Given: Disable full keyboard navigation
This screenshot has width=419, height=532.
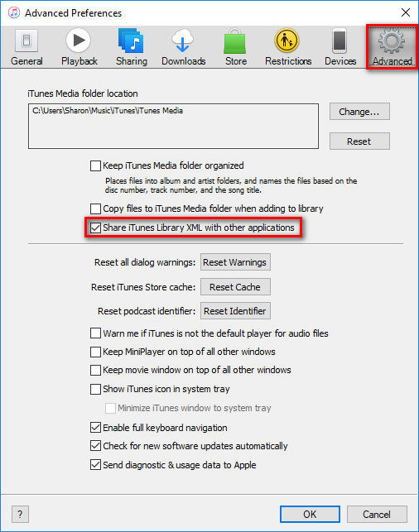Looking at the screenshot, I should (x=95, y=428).
